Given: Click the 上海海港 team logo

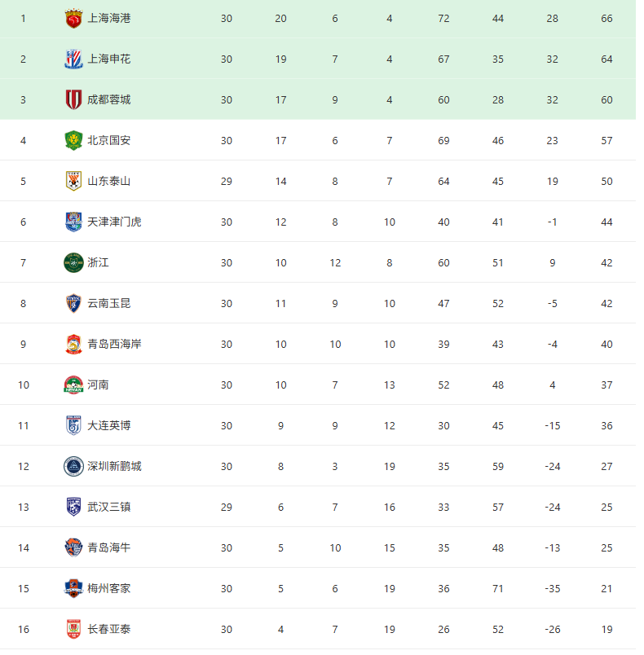Looking at the screenshot, I should (x=73, y=18).
